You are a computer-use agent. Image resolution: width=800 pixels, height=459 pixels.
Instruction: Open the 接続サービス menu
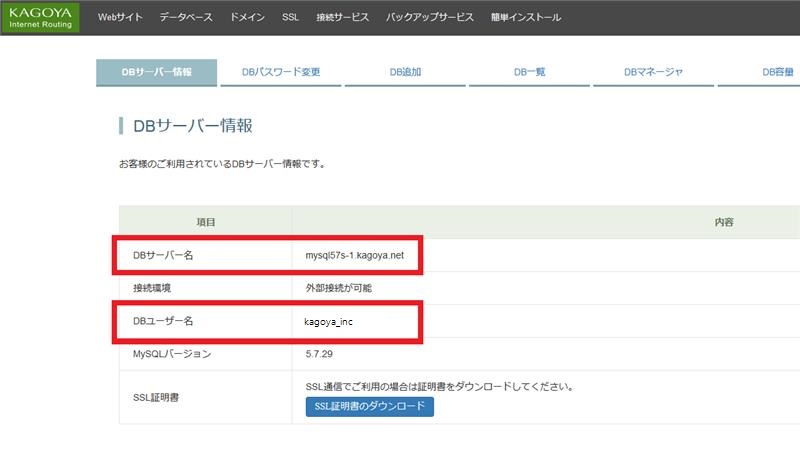342,18
